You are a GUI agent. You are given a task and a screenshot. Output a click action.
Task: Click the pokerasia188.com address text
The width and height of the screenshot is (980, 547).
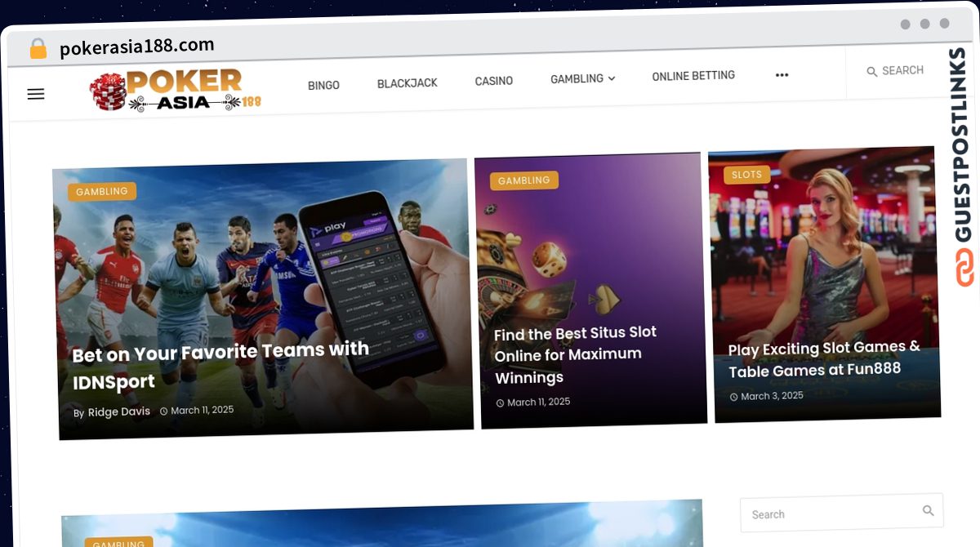click(x=137, y=47)
